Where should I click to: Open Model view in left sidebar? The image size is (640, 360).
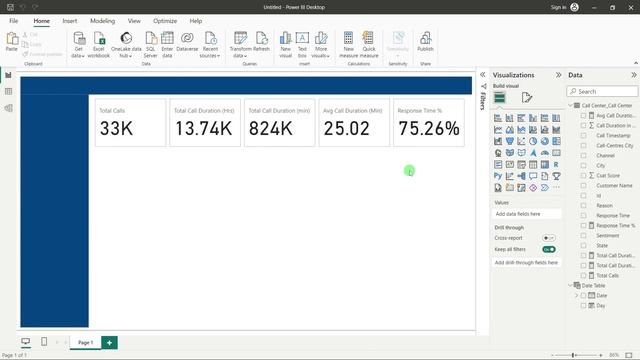click(8, 108)
